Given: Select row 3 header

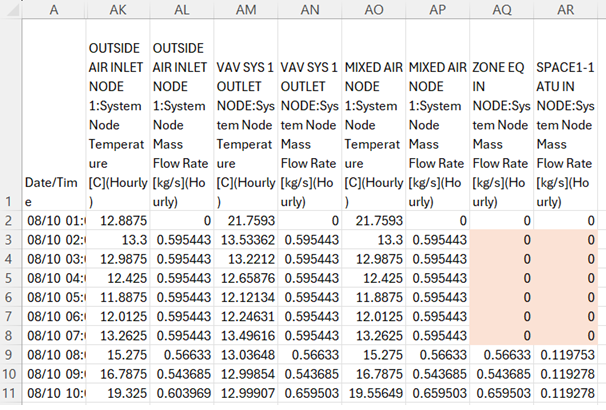Looking at the screenshot, I should pyautogui.click(x=10, y=240).
